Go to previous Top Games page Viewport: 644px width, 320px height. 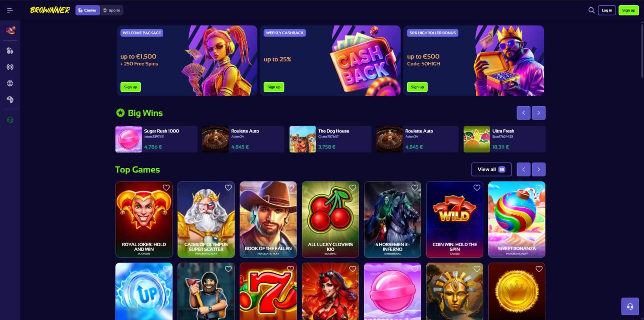(524, 169)
